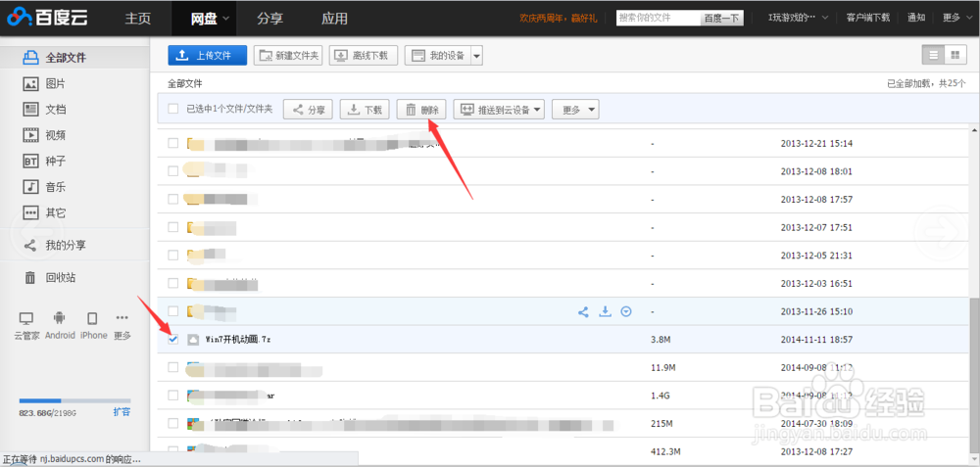Uncheck the Win7开机动画.7z checkbox
The image size is (980, 467).
(173, 339)
